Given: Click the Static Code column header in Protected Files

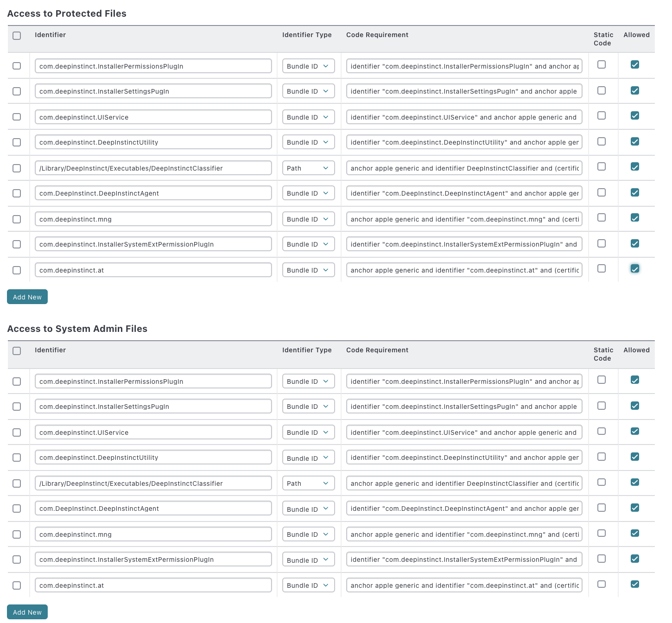Looking at the screenshot, I should click(x=603, y=39).
